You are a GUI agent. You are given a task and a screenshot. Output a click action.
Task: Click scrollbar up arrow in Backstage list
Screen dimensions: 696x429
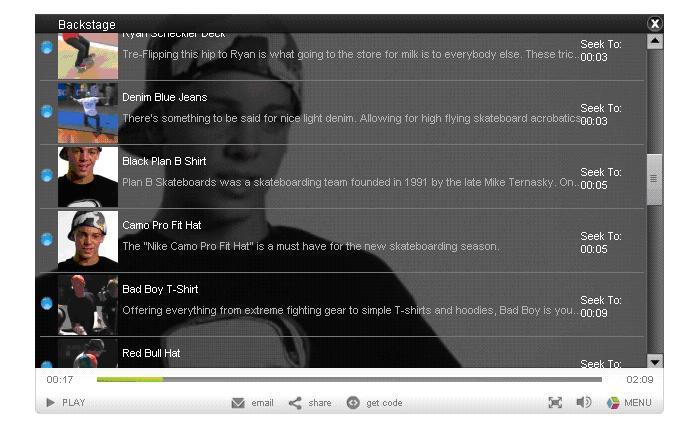[x=654, y=42]
